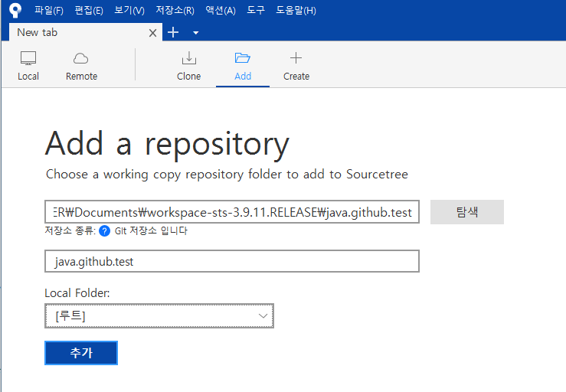Click the Sourcetree logo icon

pyautogui.click(x=15, y=10)
